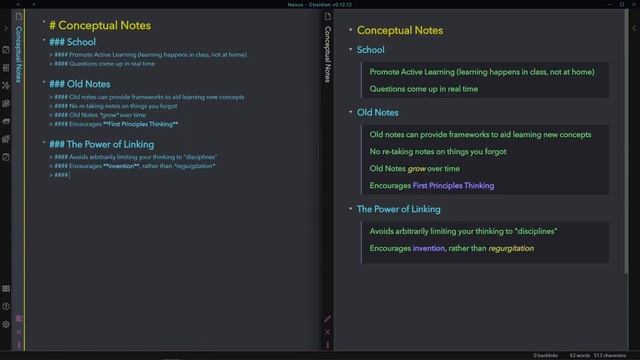Click the '0 backlinks' status bar entry
This screenshot has width=640, height=360.
pos(545,356)
